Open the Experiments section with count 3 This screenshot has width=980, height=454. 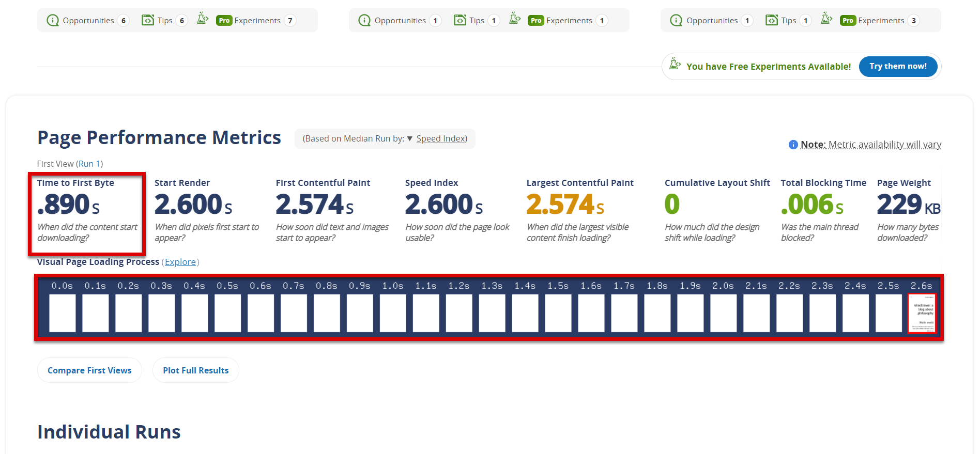click(x=881, y=21)
